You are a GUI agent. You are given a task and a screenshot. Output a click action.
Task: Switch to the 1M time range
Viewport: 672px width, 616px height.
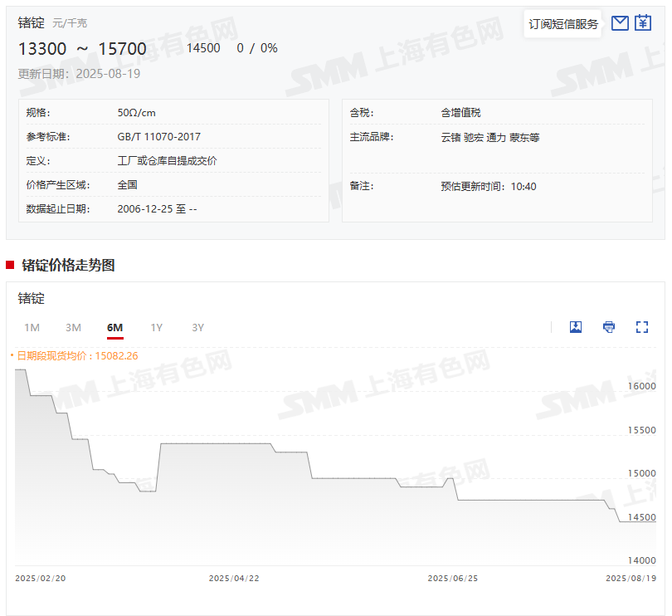click(x=32, y=327)
